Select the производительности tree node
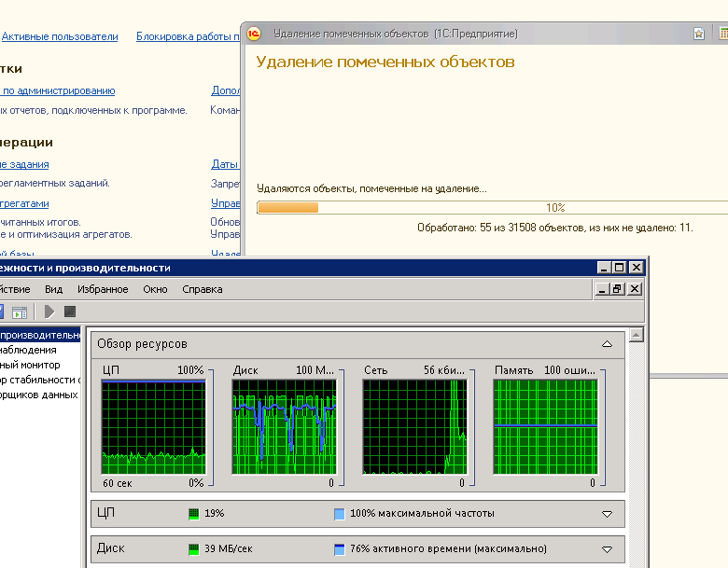 click(x=40, y=335)
